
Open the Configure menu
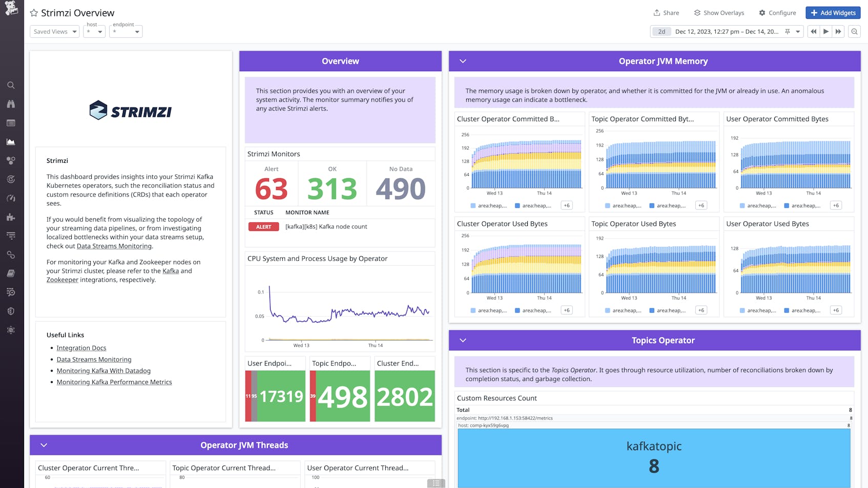click(777, 13)
